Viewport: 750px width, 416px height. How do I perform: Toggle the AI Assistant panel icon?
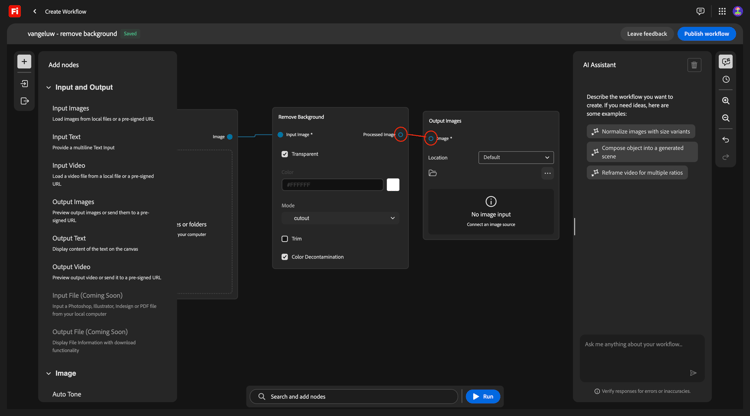point(726,62)
